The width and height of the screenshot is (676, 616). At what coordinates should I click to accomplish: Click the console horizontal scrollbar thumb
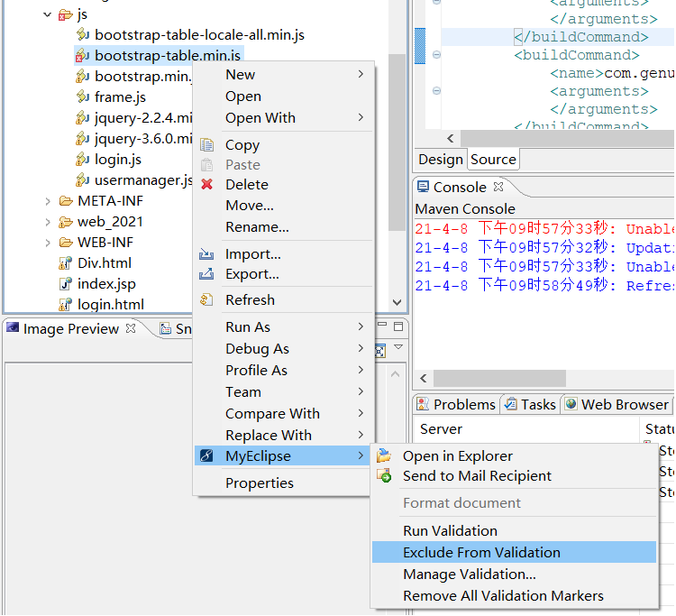click(499, 378)
